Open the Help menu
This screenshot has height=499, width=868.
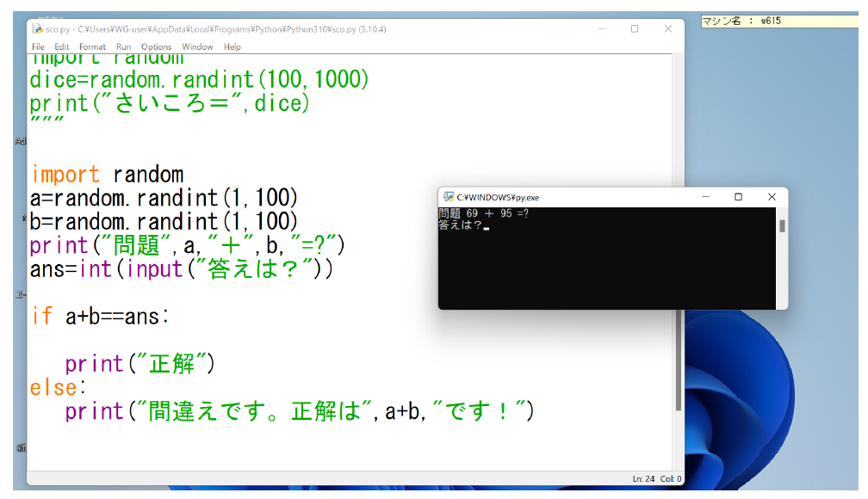point(232,46)
